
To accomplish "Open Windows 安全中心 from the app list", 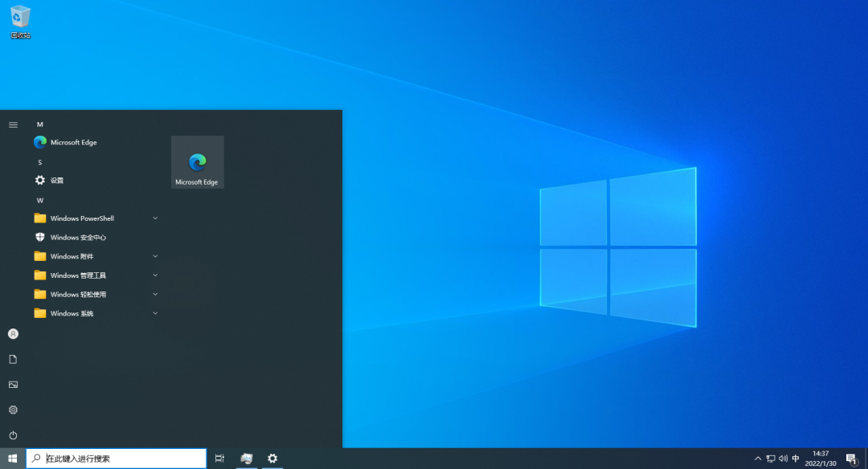I will coord(76,237).
